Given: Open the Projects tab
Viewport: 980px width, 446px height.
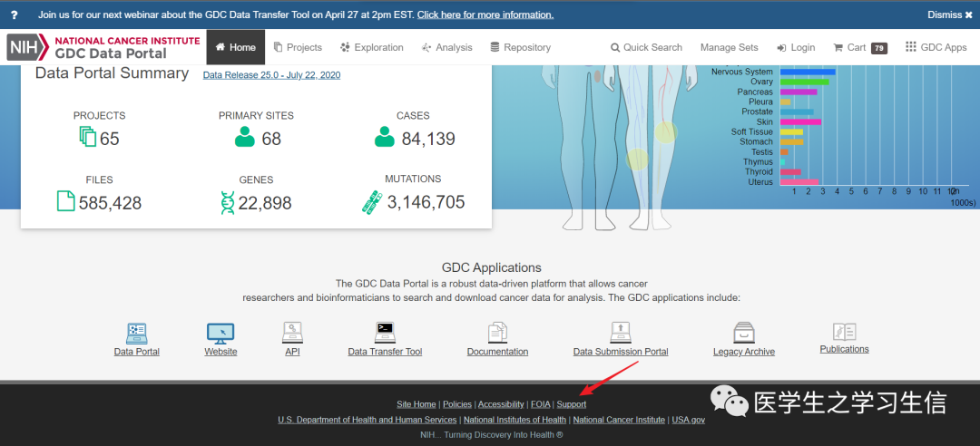Looking at the screenshot, I should (x=299, y=47).
